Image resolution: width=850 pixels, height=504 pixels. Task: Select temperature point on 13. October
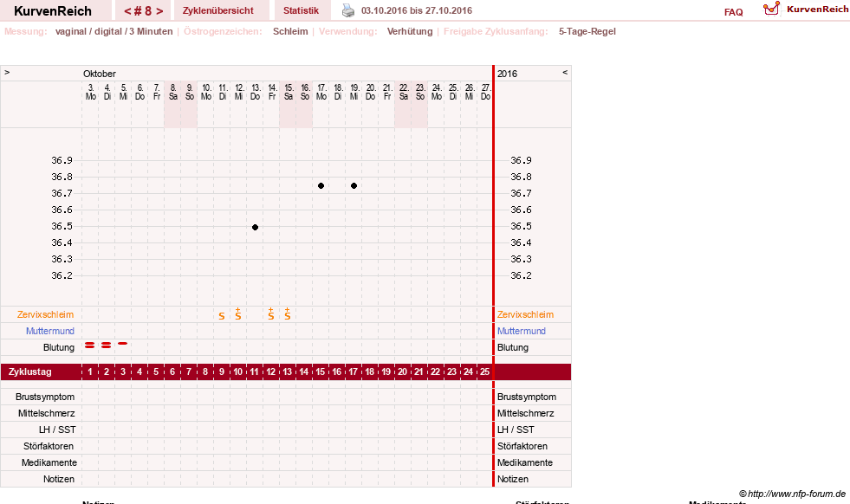point(256,227)
